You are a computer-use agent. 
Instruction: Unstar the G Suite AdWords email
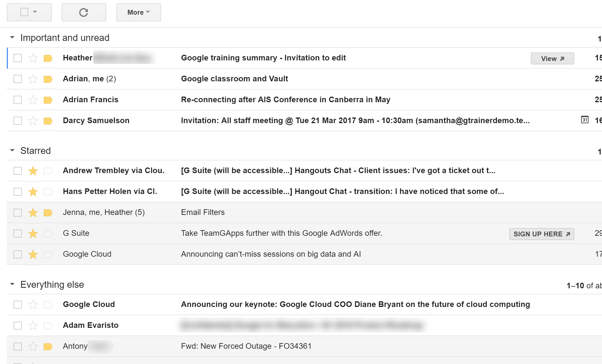click(33, 234)
